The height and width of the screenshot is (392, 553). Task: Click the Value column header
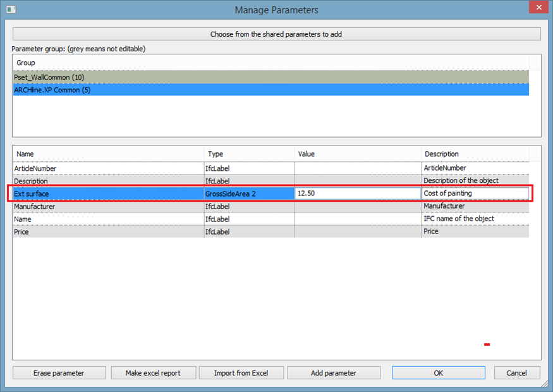357,154
